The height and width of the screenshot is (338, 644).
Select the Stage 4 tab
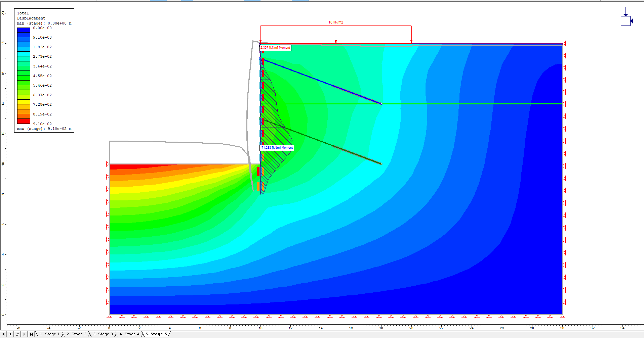coord(129,334)
